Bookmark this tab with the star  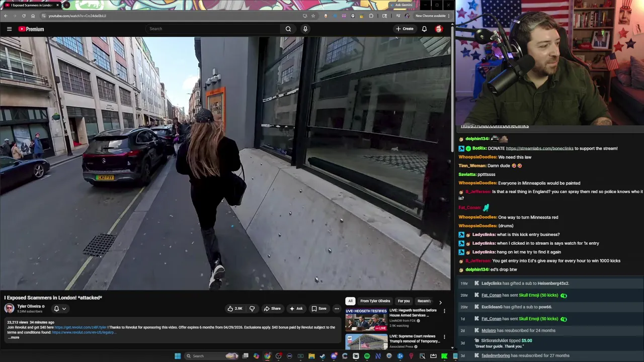click(313, 16)
